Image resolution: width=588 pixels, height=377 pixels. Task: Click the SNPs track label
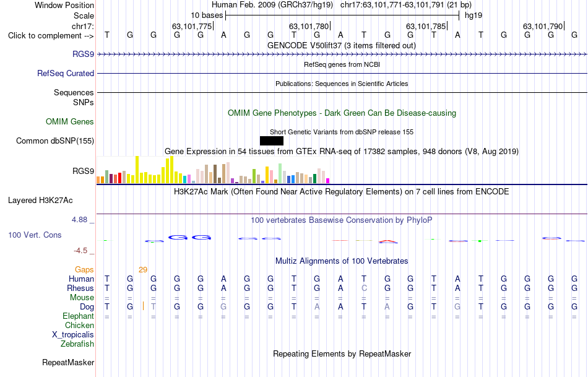pyautogui.click(x=84, y=102)
